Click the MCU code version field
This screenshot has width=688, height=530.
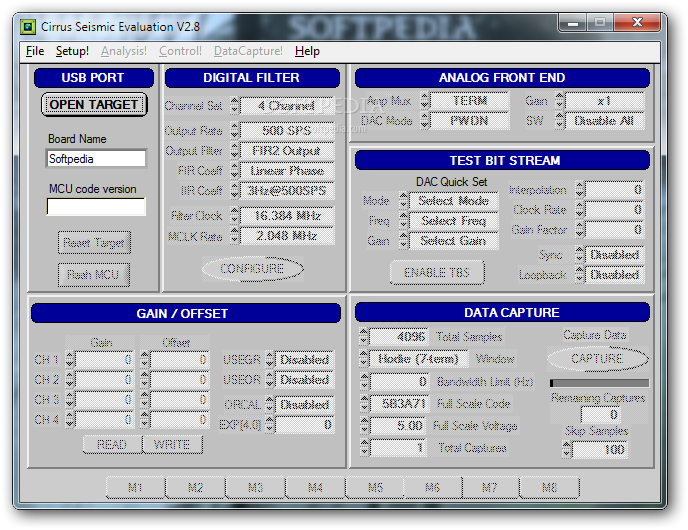pos(96,206)
